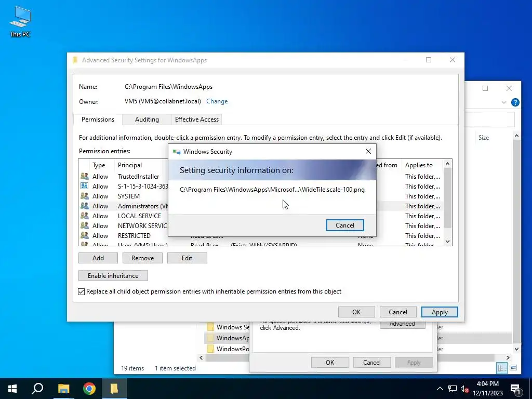The image size is (532, 399).
Task: Maximize the File Explorer window
Action: [x=485, y=88]
